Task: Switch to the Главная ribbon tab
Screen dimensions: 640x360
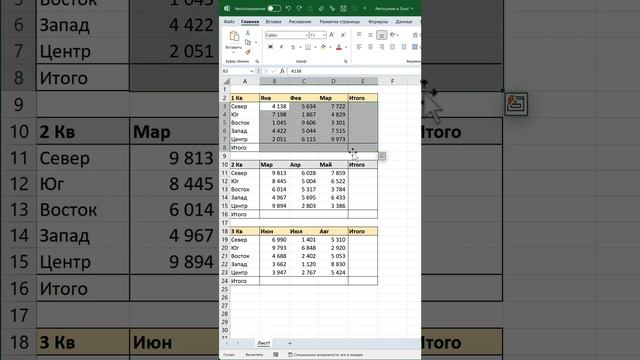Action: [250, 22]
